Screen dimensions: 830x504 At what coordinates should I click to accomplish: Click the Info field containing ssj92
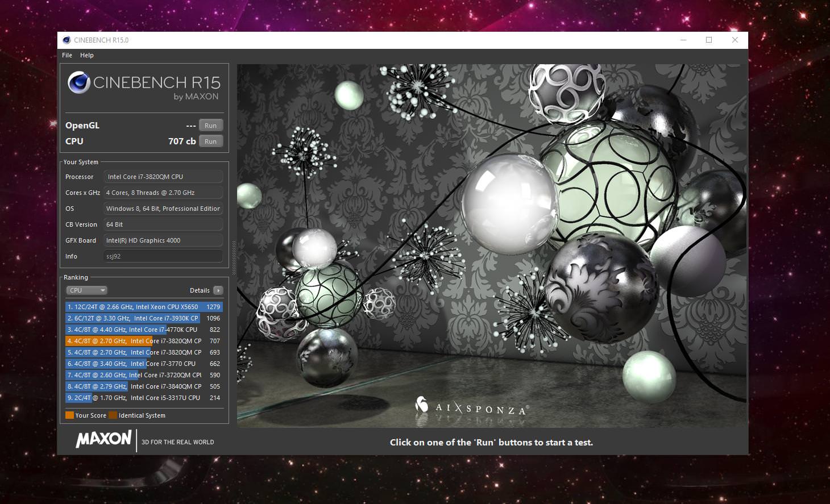pyautogui.click(x=163, y=256)
